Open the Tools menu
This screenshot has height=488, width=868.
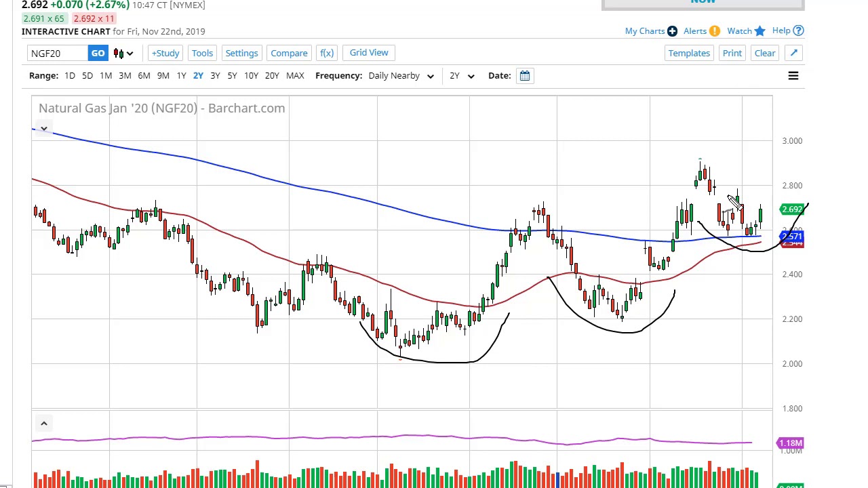[202, 53]
